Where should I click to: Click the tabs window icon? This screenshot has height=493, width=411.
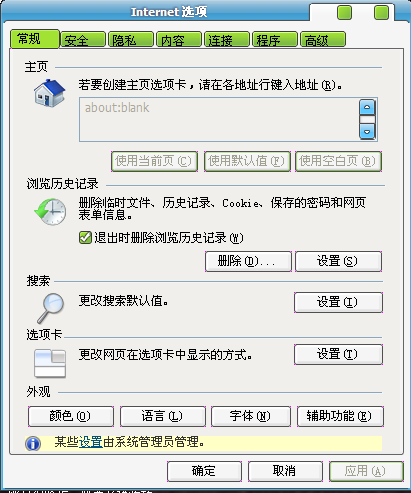(x=50, y=363)
